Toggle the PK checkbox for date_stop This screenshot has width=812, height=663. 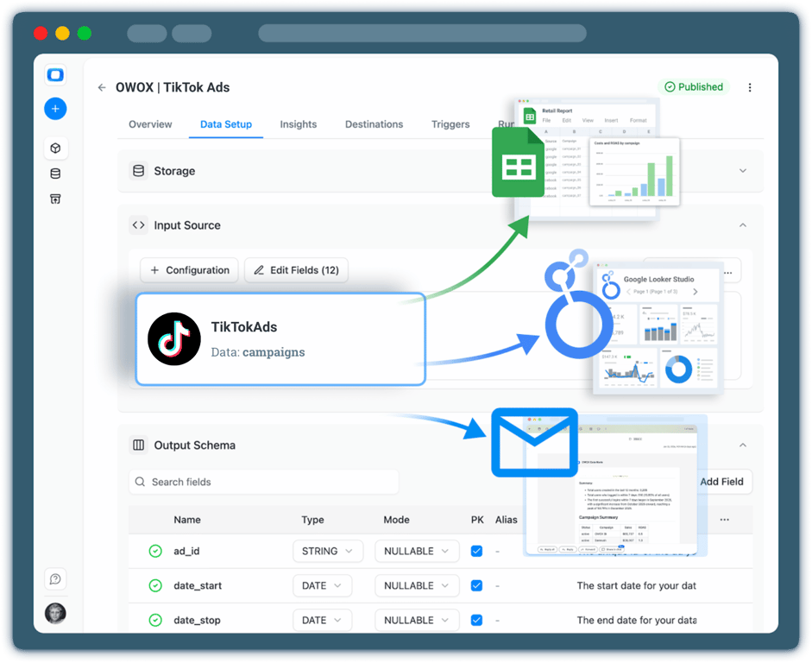[476, 620]
